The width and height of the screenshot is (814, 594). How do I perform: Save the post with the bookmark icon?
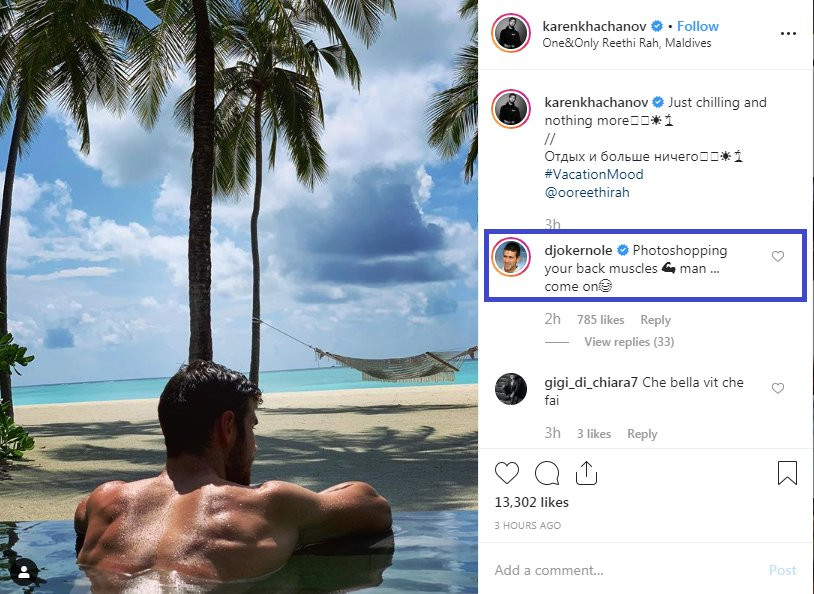[x=787, y=472]
